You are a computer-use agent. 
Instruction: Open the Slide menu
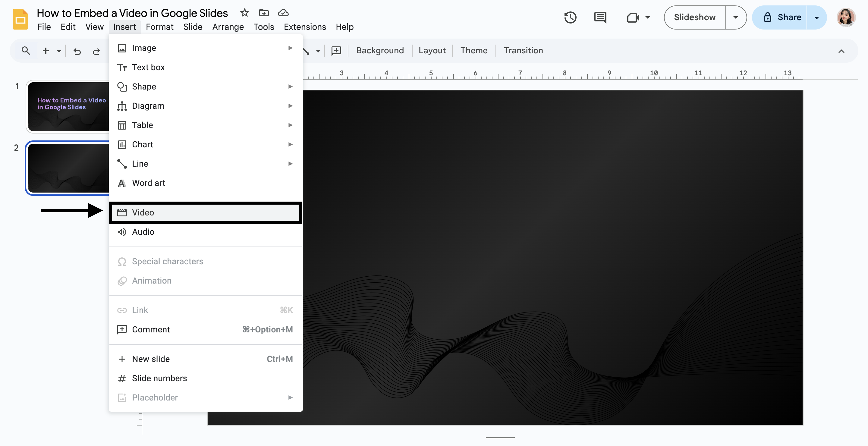pos(193,27)
